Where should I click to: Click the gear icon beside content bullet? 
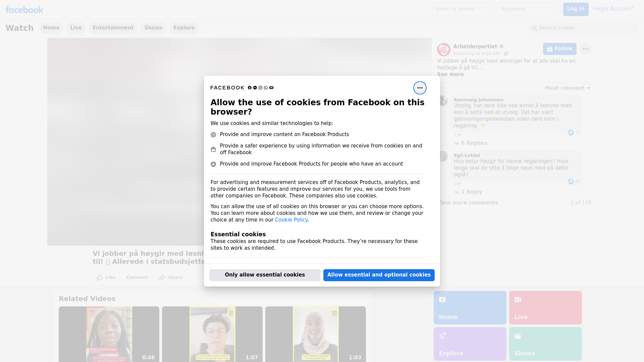213,135
